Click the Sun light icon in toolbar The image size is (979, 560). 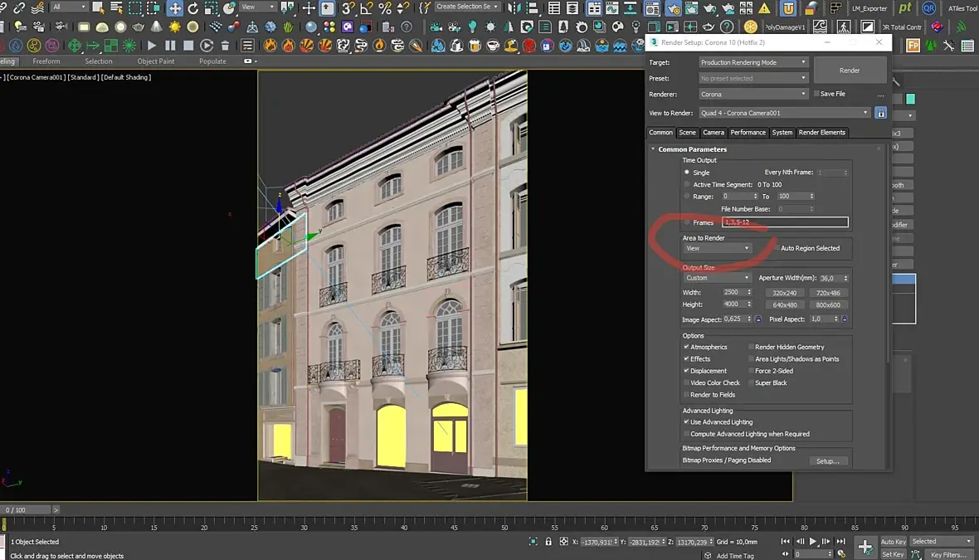click(x=175, y=27)
